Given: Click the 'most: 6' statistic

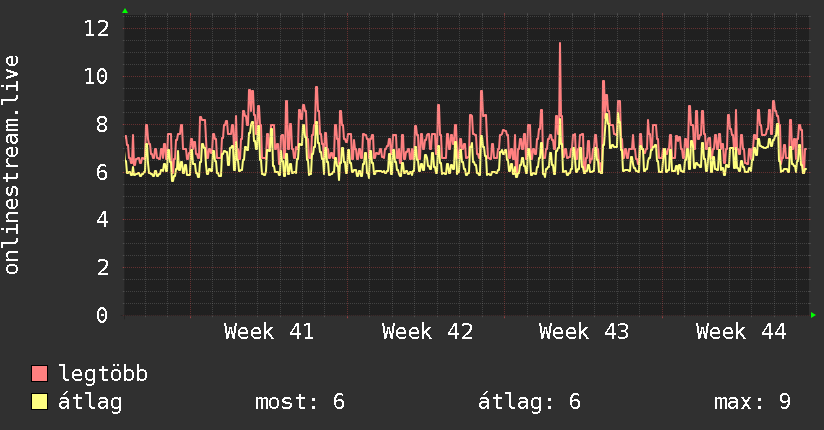Looking at the screenshot, I should (300, 402).
